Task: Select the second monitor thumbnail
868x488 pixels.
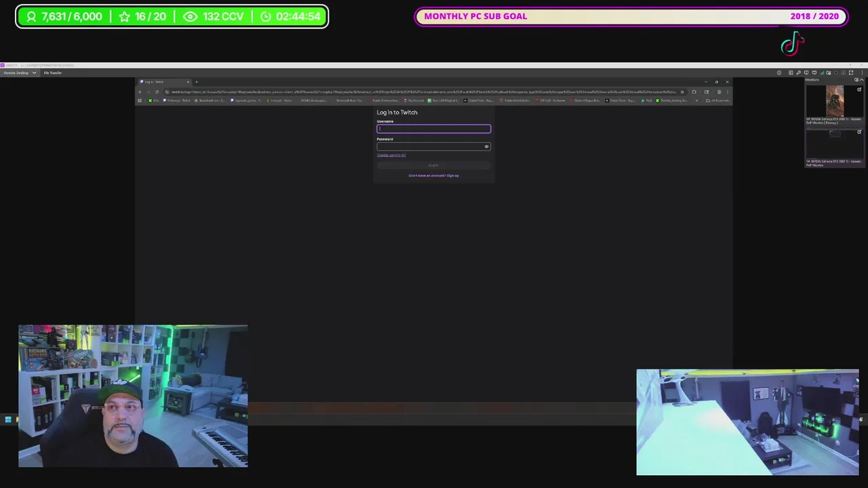Action: (x=835, y=143)
